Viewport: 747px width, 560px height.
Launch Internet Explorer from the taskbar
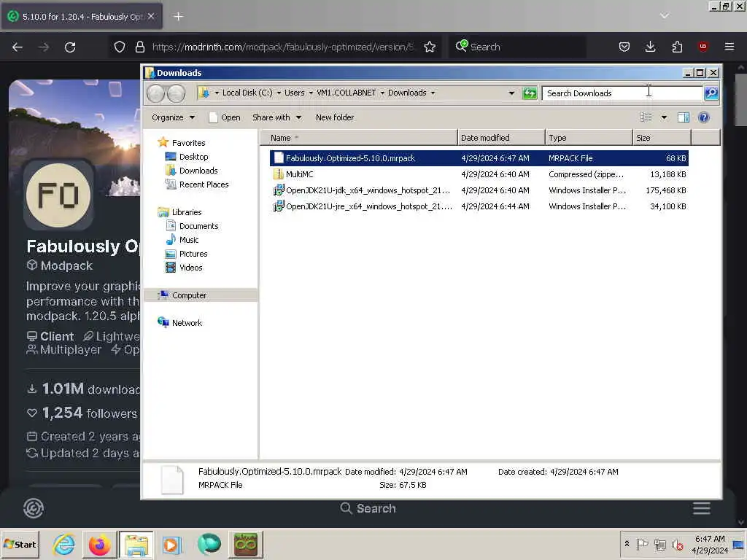[63, 544]
